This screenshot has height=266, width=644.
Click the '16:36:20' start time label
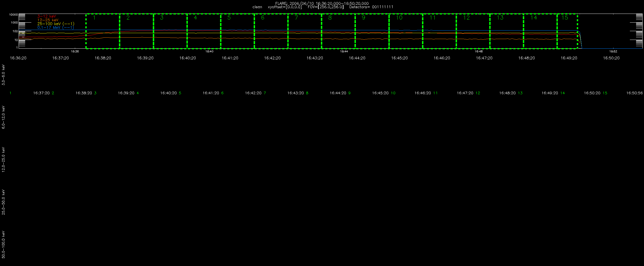point(18,58)
